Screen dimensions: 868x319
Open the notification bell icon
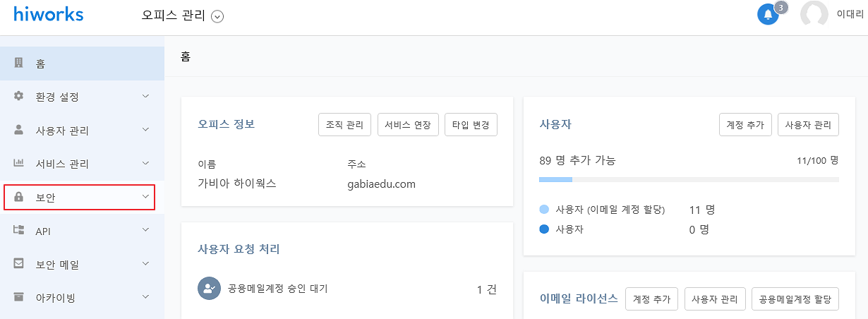coord(768,15)
